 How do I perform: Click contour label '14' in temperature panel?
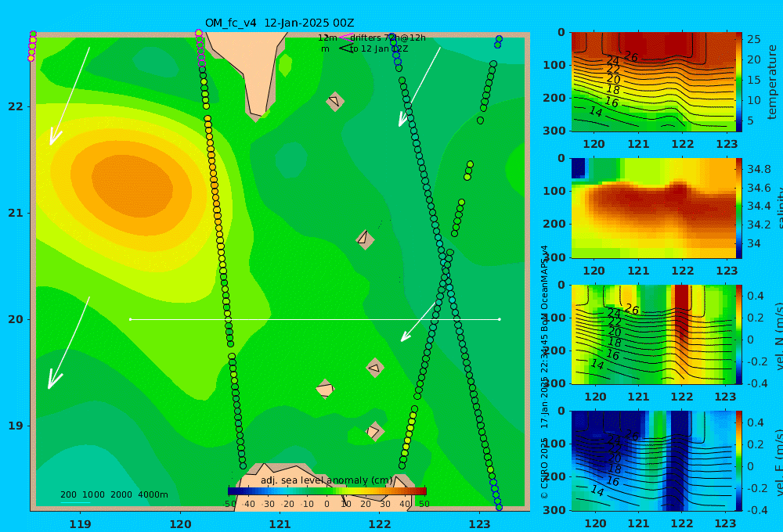point(595,111)
